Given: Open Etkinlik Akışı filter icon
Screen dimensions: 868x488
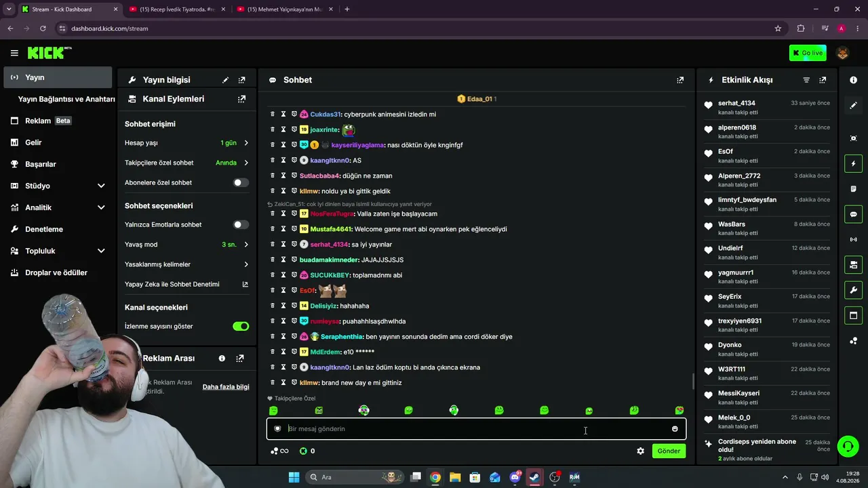Looking at the screenshot, I should click(806, 80).
